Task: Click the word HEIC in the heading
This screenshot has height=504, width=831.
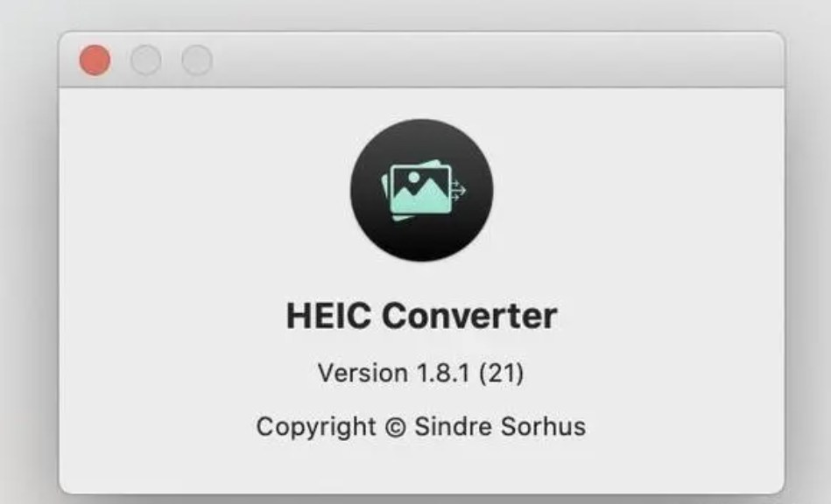Action: (328, 316)
